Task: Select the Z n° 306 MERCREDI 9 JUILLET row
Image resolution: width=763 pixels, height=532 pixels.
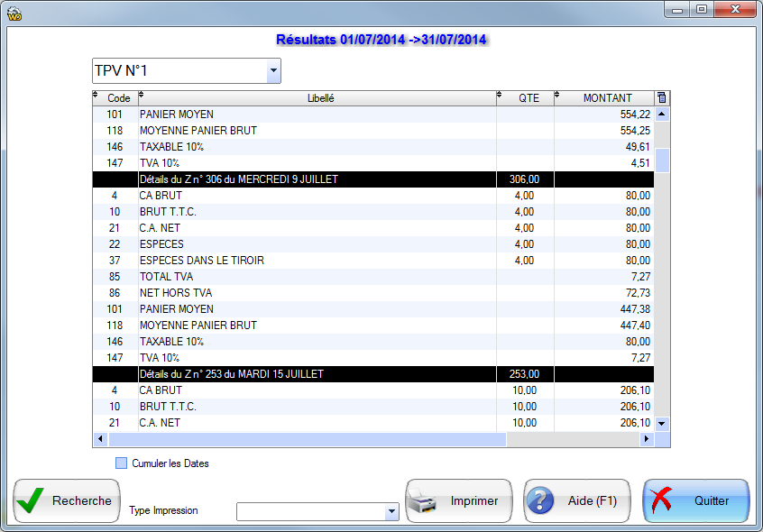Action: (316, 179)
